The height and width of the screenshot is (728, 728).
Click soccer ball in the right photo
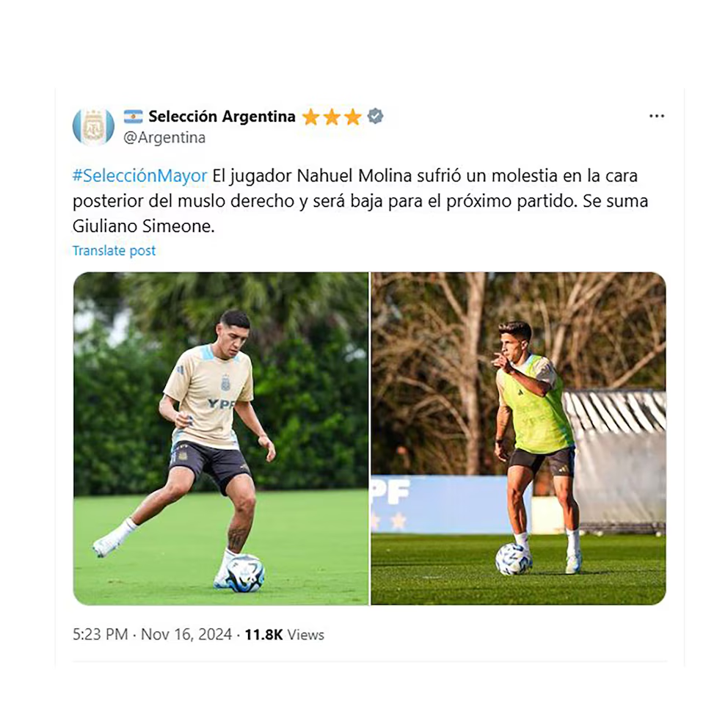pos(513,559)
